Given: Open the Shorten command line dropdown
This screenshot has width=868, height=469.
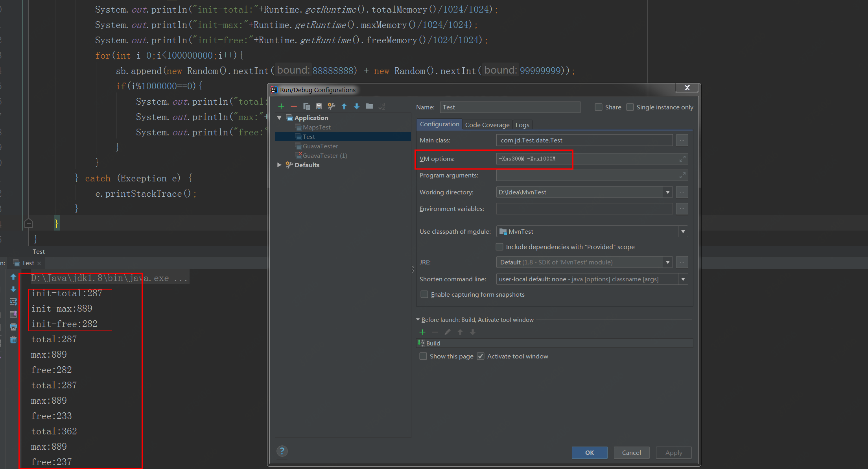Looking at the screenshot, I should click(683, 279).
